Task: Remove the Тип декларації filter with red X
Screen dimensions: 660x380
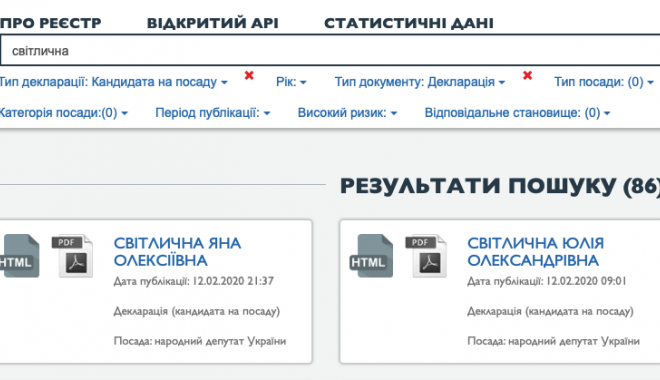Action: (x=249, y=75)
